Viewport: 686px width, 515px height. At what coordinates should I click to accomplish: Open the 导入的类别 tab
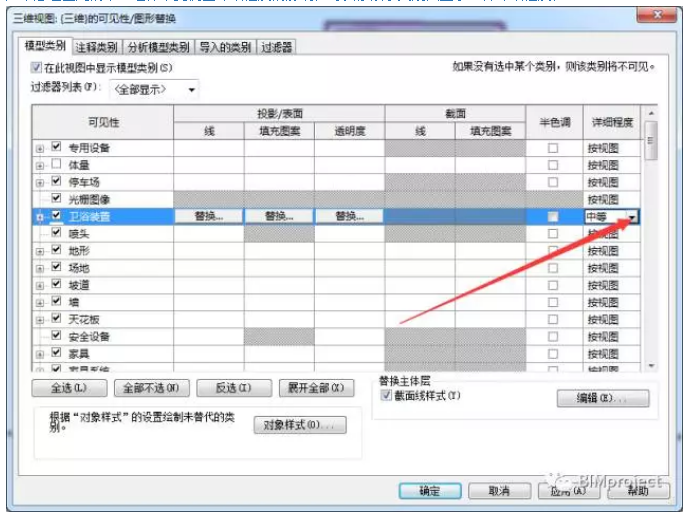pos(225,47)
